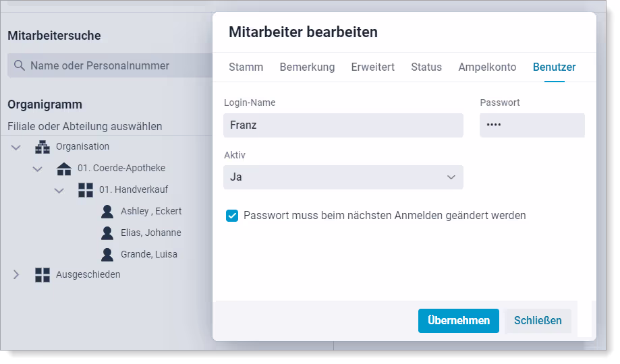
Task: Click the grid icon of 01. Handverkauf
Action: (86, 190)
